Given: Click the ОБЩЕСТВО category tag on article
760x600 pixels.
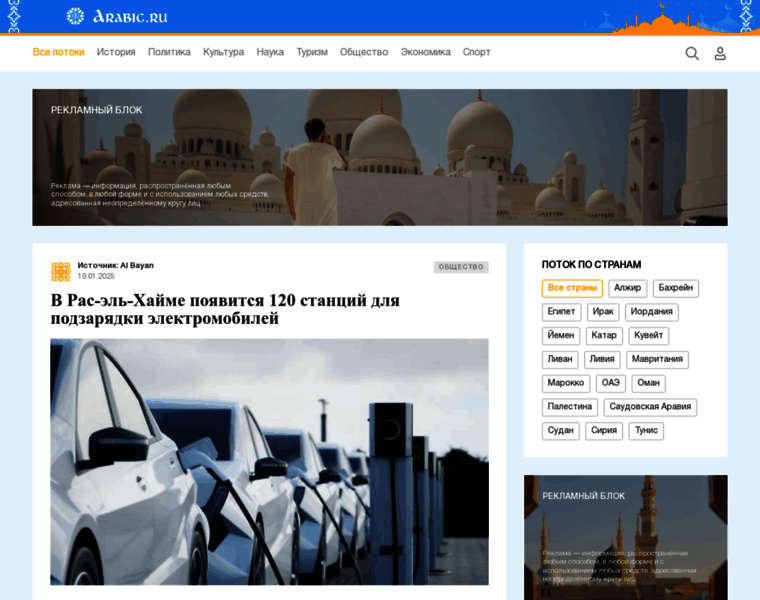Looking at the screenshot, I should coord(461,267).
